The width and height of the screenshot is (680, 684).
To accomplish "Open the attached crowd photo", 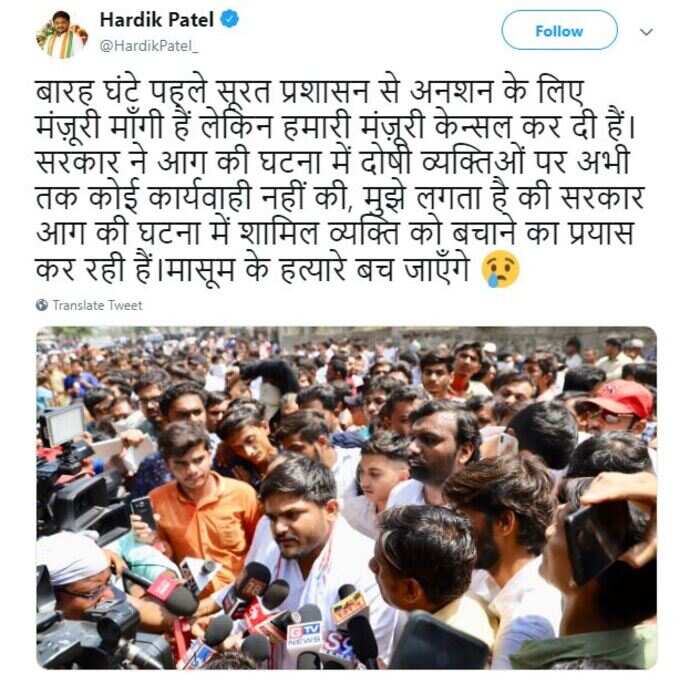I will (346, 498).
